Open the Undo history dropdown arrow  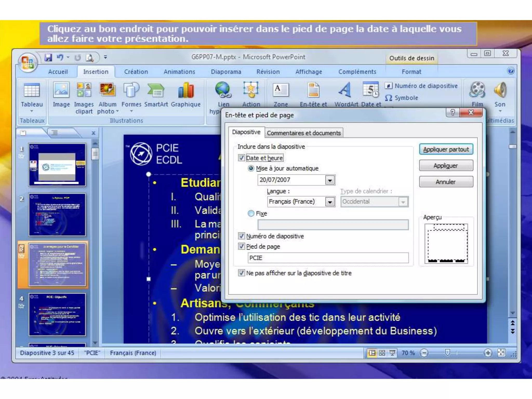click(x=68, y=57)
